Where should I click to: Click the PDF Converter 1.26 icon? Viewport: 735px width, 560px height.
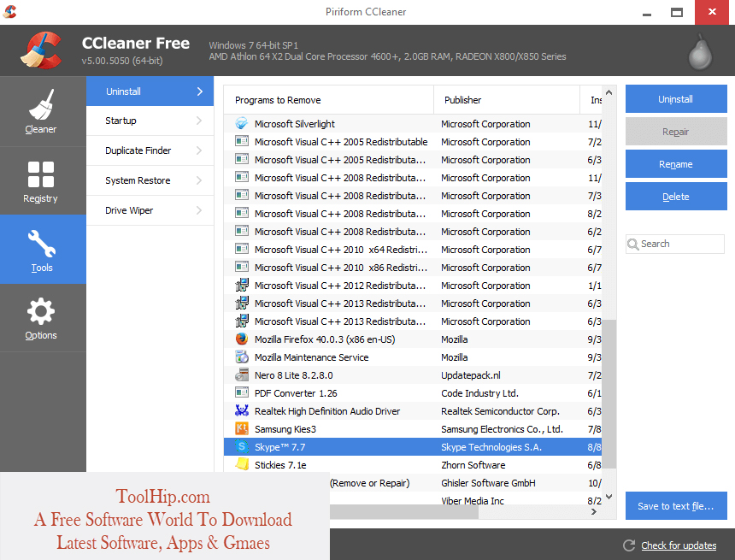pos(241,392)
